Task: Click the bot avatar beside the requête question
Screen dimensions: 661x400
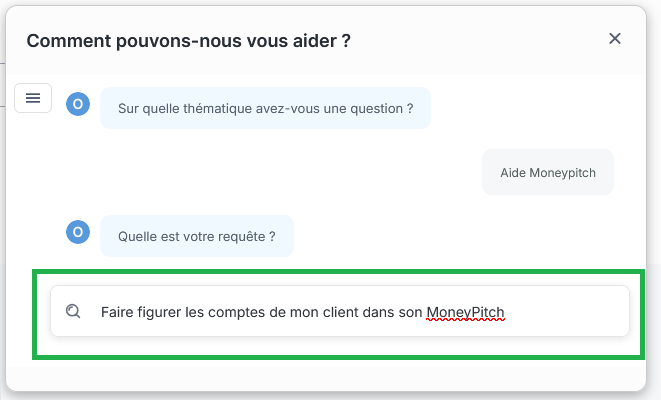Action: (x=78, y=233)
